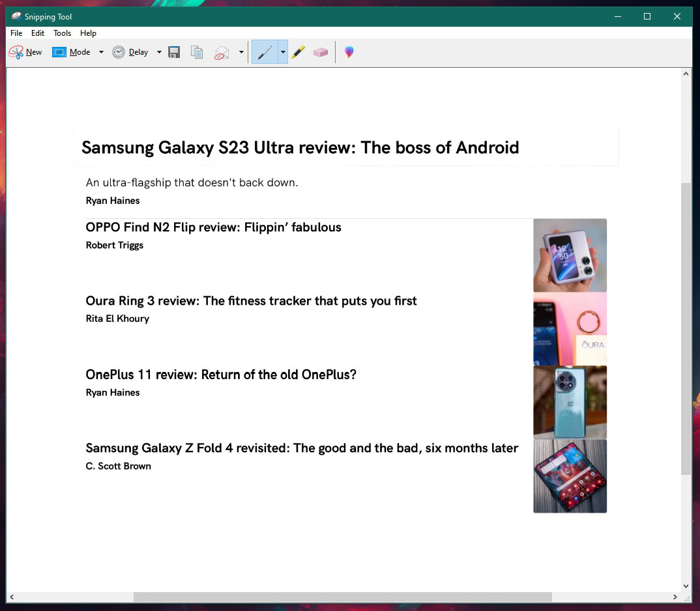Open the Send Snip dropdown arrow
The image size is (700, 611).
241,52
